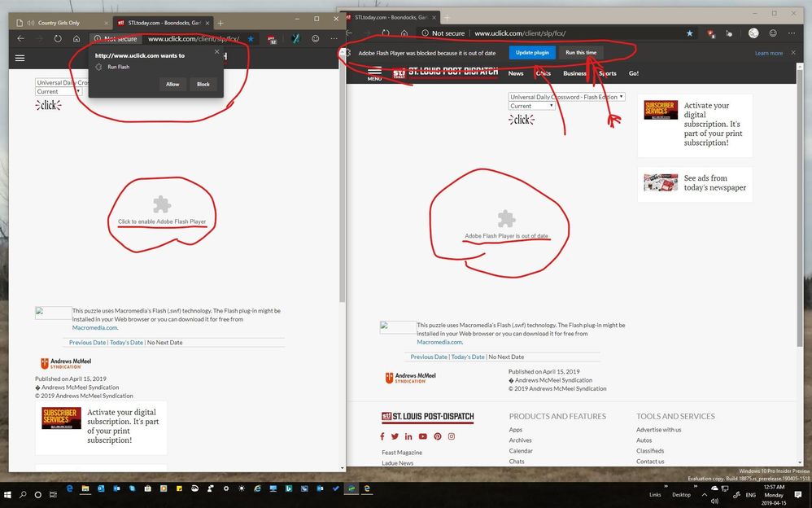Select STLtoday.com tab in left window
The width and height of the screenshot is (812, 508).
[163, 23]
